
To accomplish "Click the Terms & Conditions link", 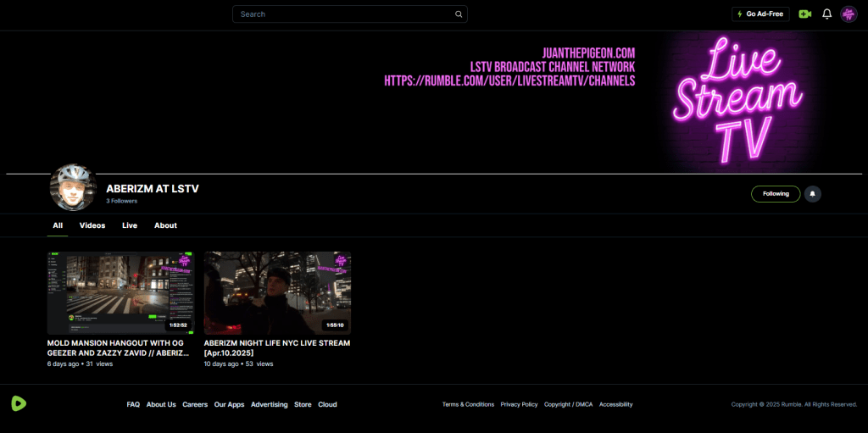I will click(468, 405).
